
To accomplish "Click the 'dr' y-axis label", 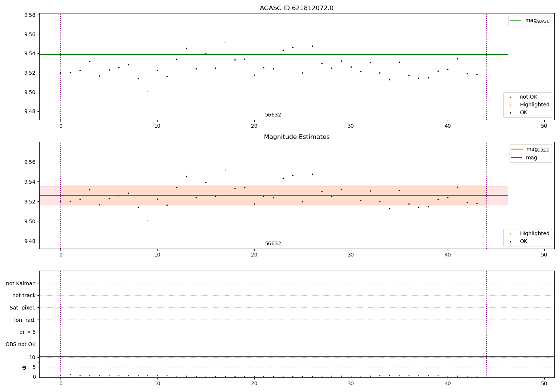I will (x=24, y=367).
